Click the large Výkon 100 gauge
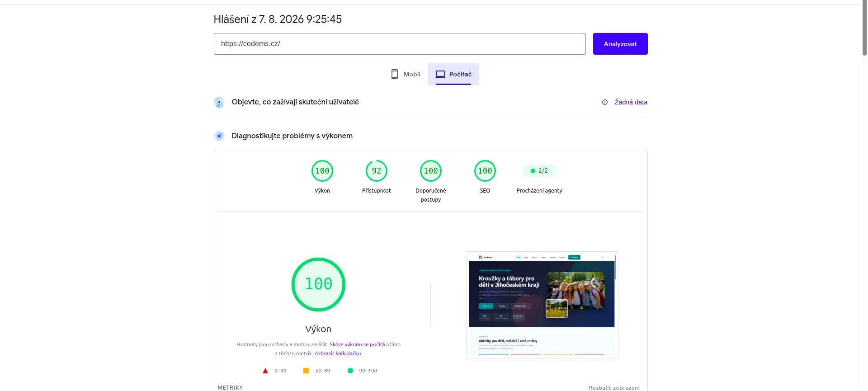This screenshot has width=868, height=391. tap(318, 284)
